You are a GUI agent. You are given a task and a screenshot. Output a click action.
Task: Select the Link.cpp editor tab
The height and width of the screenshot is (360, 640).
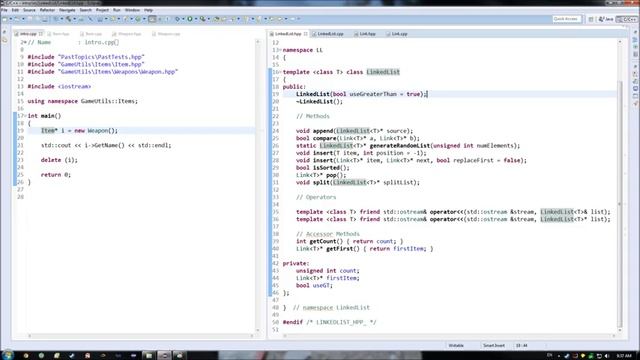point(397,34)
